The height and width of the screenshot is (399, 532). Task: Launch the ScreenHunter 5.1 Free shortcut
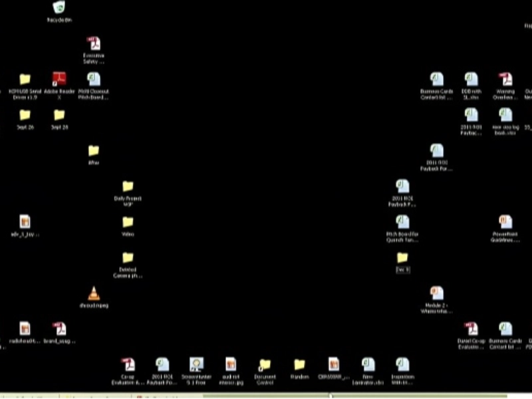(196, 364)
